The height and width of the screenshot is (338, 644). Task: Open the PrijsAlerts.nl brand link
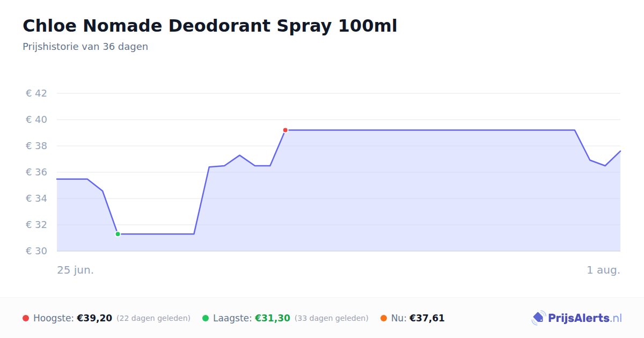(x=576, y=318)
